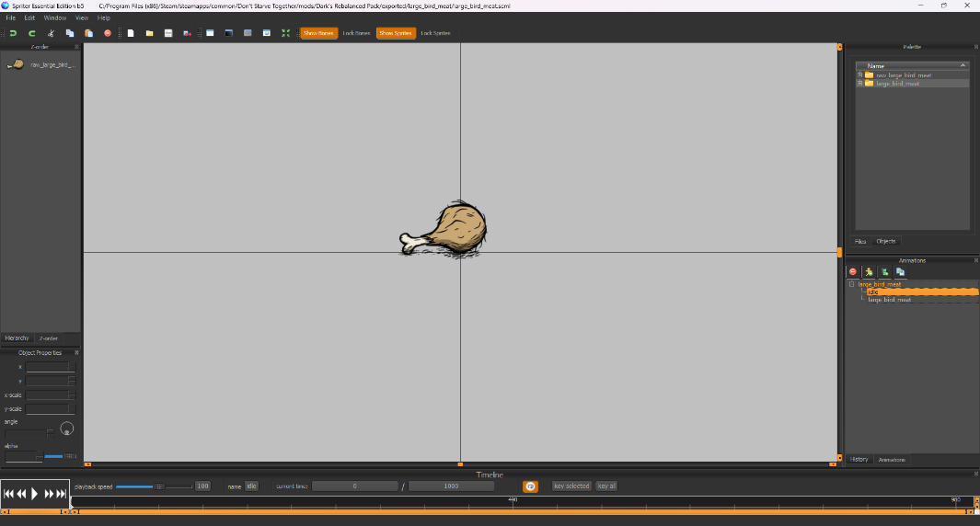Select the idle animation in the Animations list
The image size is (980, 526).
pos(923,292)
